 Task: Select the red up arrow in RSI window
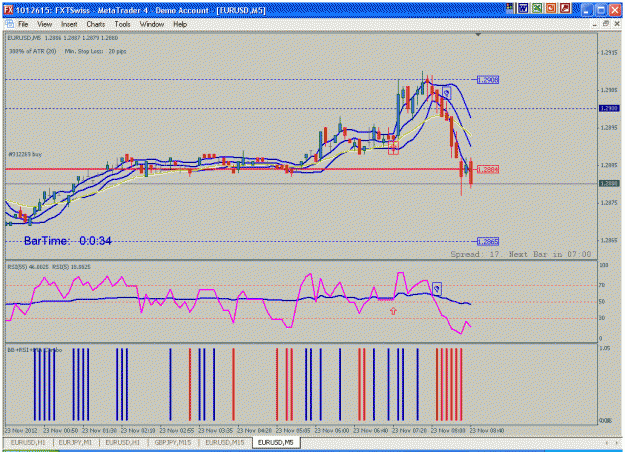point(393,311)
